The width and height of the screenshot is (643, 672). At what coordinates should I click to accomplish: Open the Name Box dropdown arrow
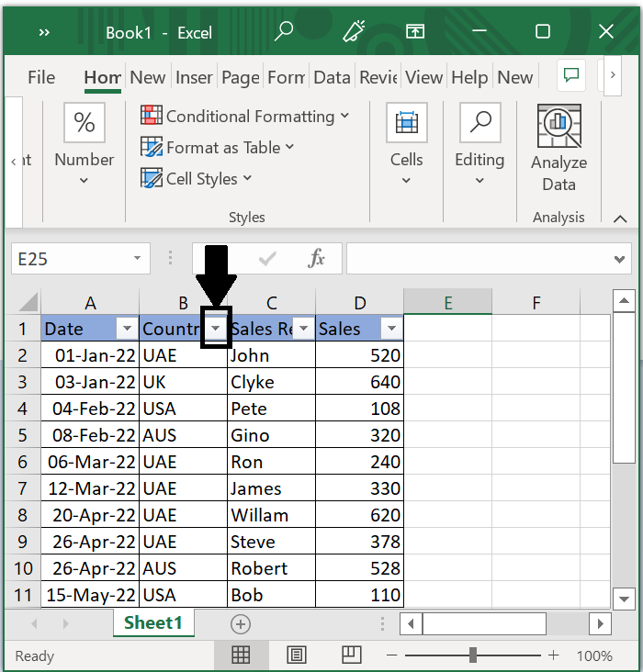(137, 258)
